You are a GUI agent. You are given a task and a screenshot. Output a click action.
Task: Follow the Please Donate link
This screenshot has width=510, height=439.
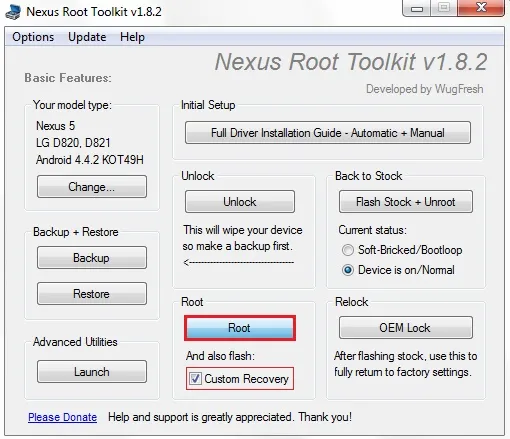tap(63, 417)
